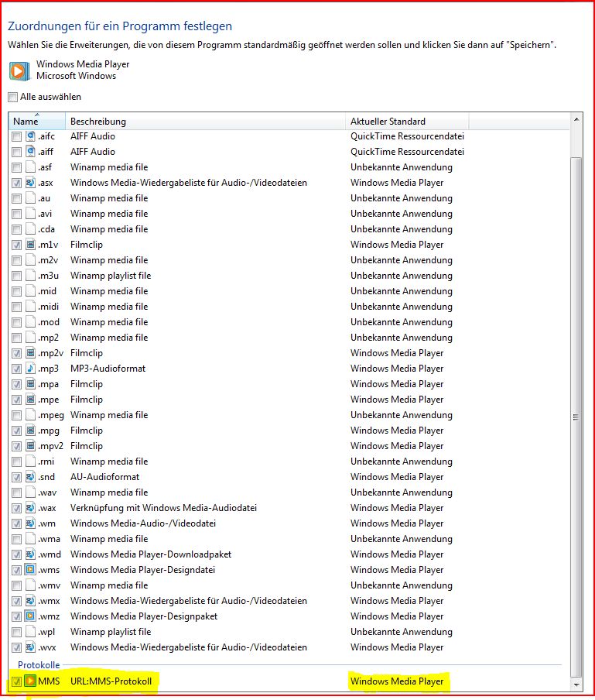This screenshot has width=595, height=700.
Task: Click the .aifc file type icon
Action: [30, 136]
